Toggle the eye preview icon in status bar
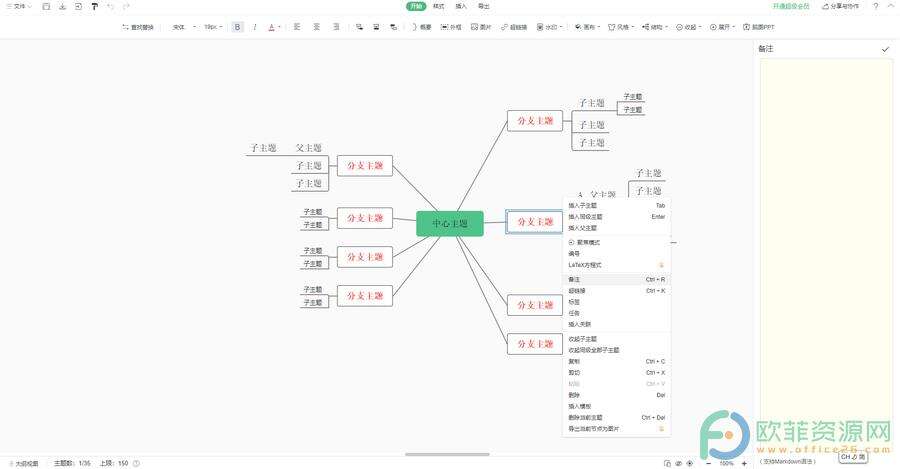This screenshot has width=900, height=469. 678,463
